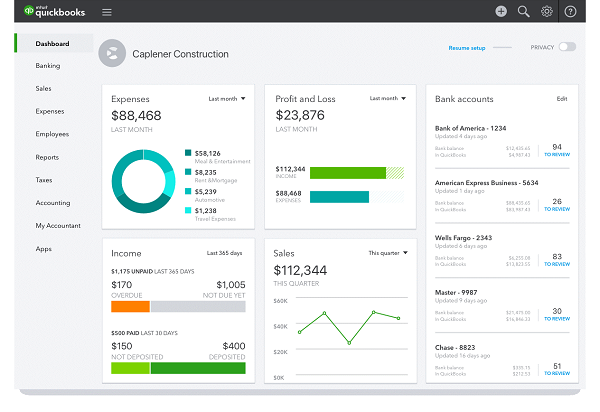Select Dashboard in the sidebar
The width and height of the screenshot is (600, 412).
52,44
